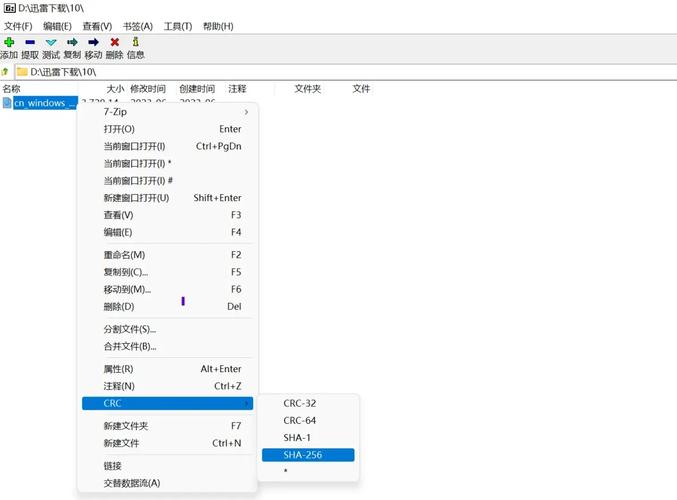The image size is (677, 500).
Task: Sort by 大小 column header
Action: 115,89
